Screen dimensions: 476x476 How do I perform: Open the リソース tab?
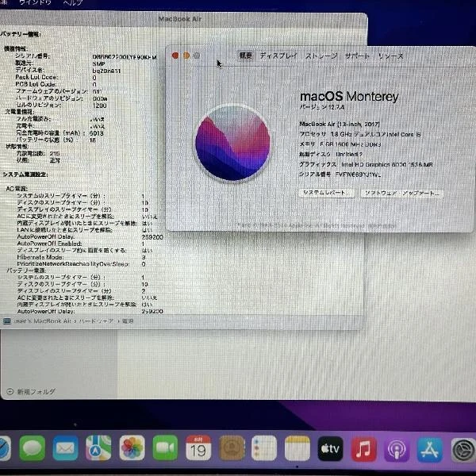point(390,56)
